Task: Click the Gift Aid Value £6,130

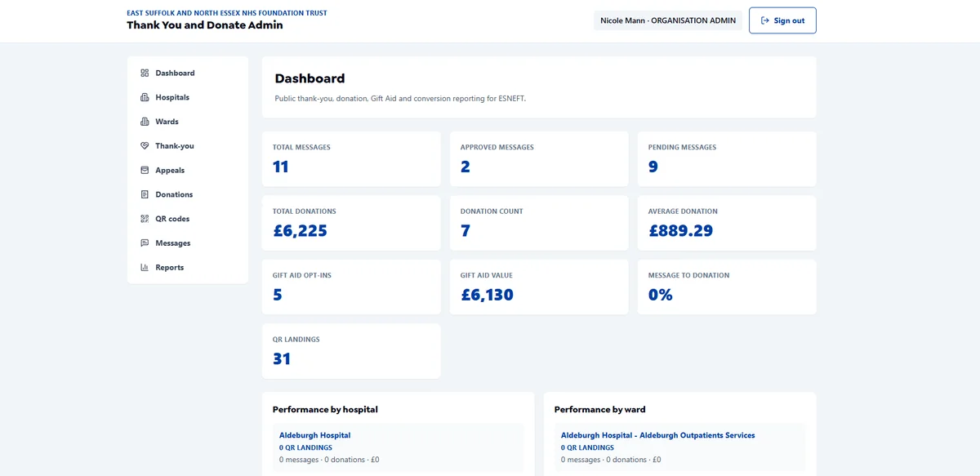Action: (x=487, y=295)
